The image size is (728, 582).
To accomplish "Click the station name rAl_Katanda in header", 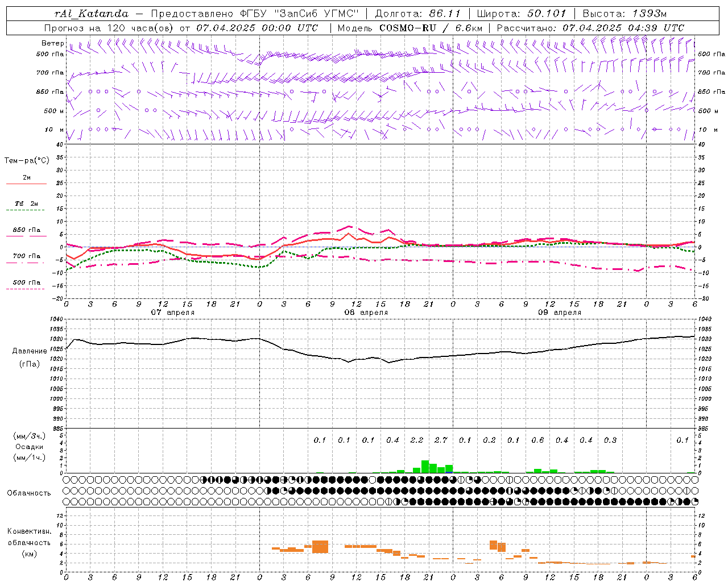I will point(92,14).
